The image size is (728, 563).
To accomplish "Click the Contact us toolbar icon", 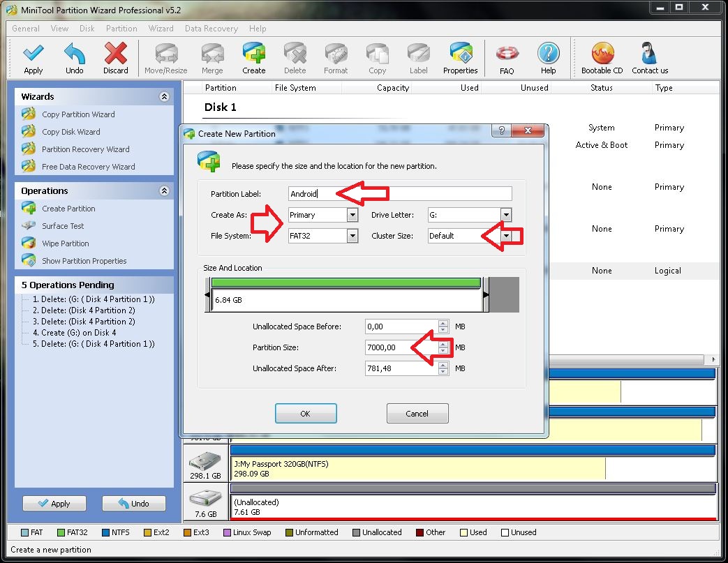I will (x=650, y=58).
